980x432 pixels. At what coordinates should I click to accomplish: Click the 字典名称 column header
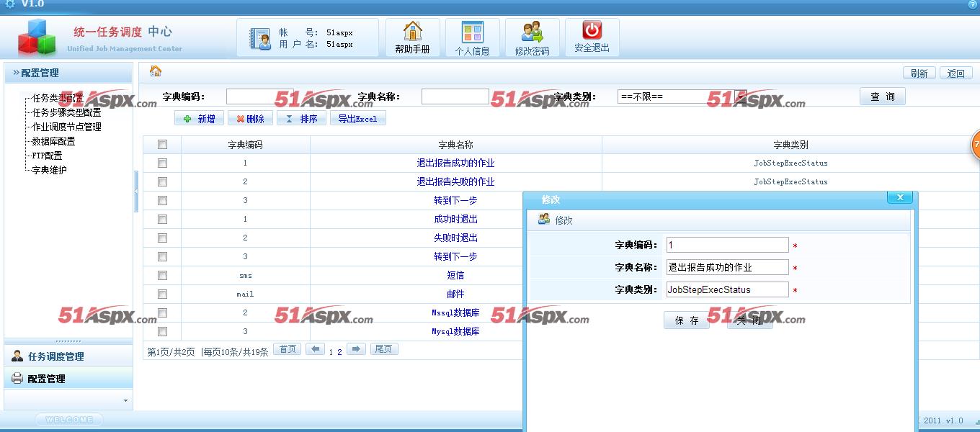pos(455,145)
